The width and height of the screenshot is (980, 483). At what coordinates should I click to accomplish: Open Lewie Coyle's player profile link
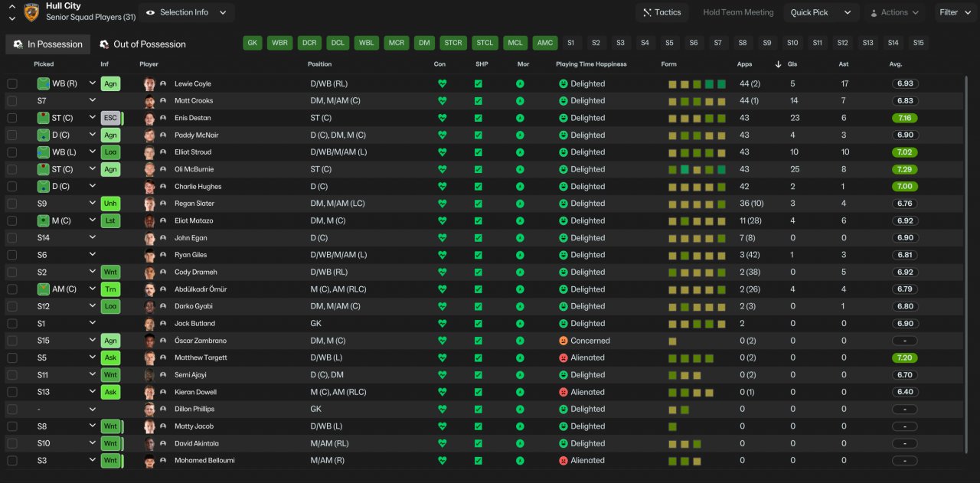(x=193, y=83)
